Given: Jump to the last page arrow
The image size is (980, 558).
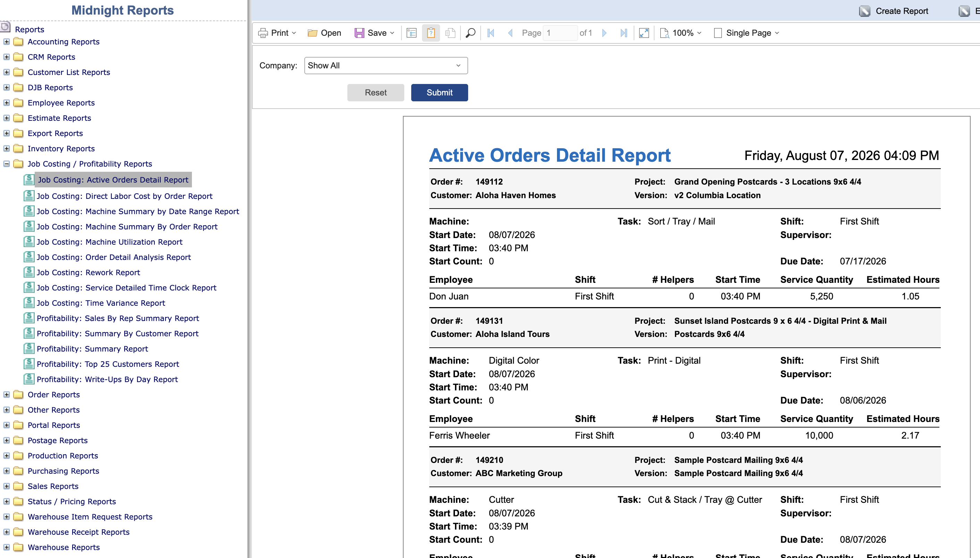Looking at the screenshot, I should 624,33.
